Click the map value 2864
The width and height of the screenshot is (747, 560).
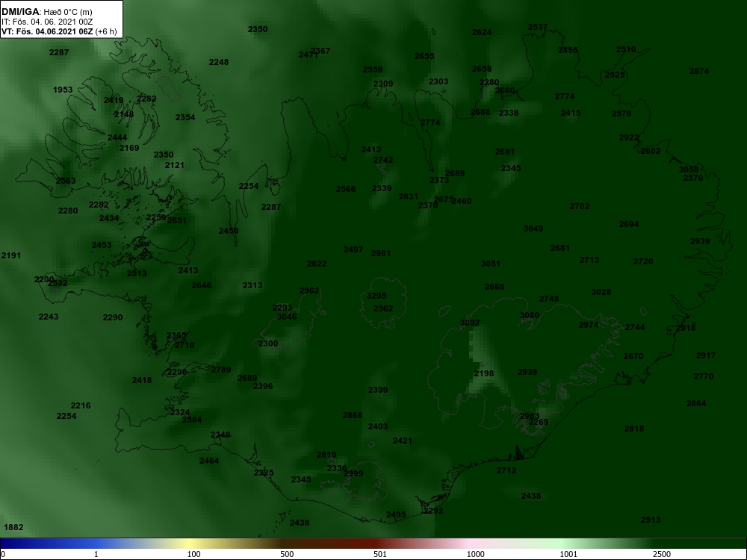(696, 403)
